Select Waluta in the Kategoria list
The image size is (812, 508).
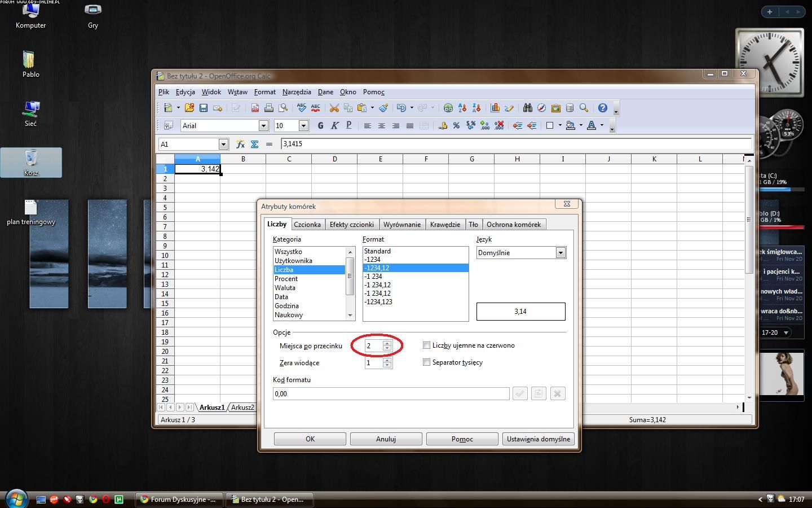[x=285, y=288]
